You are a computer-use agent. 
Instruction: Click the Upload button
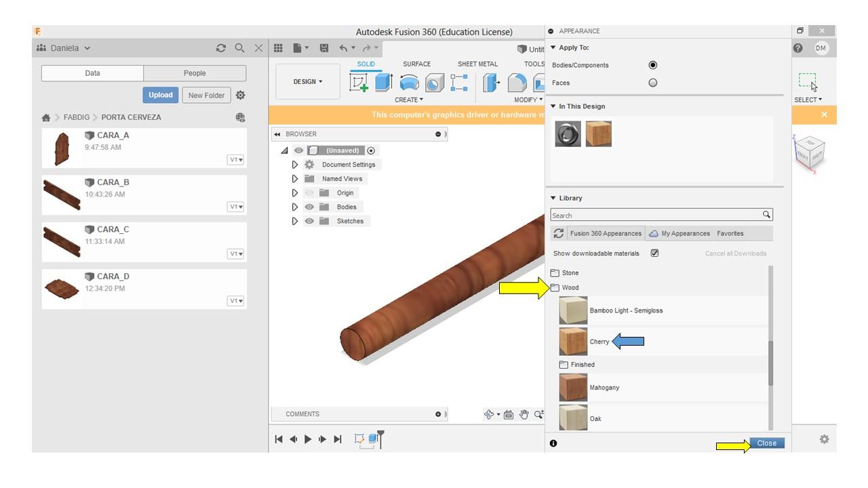click(x=160, y=96)
